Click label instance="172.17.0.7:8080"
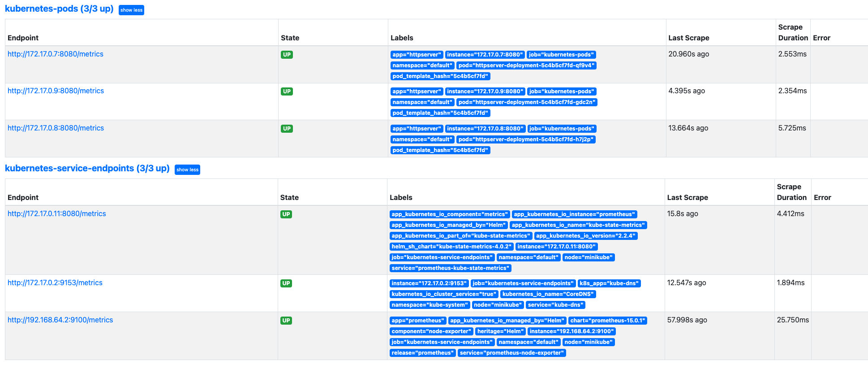 pos(485,55)
